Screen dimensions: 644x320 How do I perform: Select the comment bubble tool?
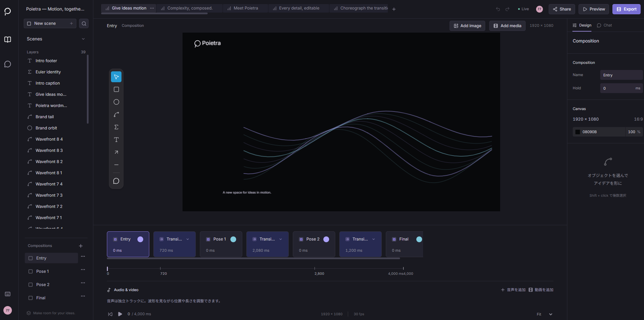[x=116, y=181]
